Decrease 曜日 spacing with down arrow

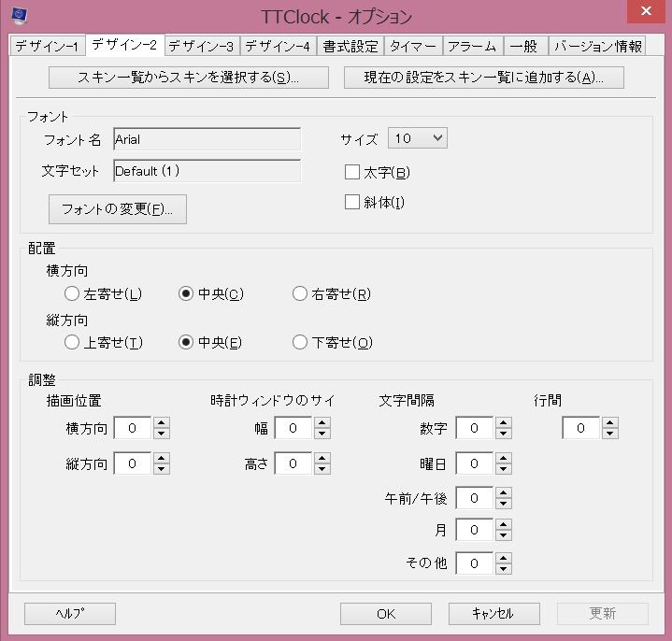pyautogui.click(x=504, y=469)
